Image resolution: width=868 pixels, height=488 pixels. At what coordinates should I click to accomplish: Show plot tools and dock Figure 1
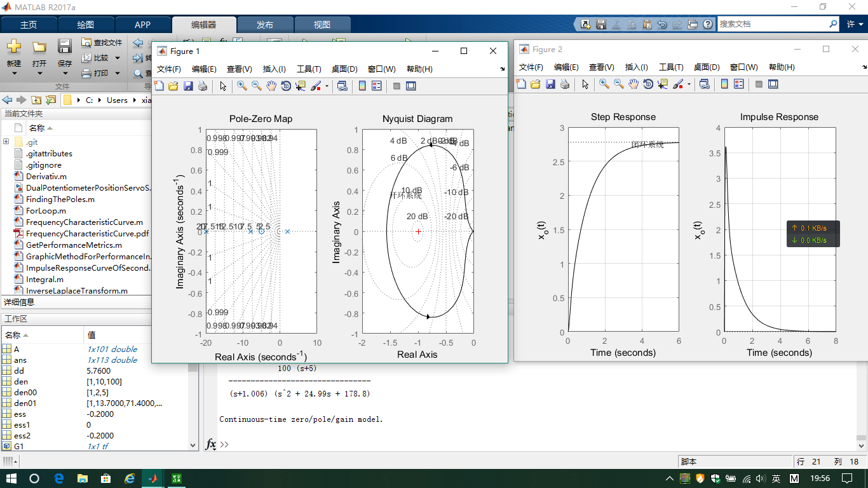[x=411, y=86]
